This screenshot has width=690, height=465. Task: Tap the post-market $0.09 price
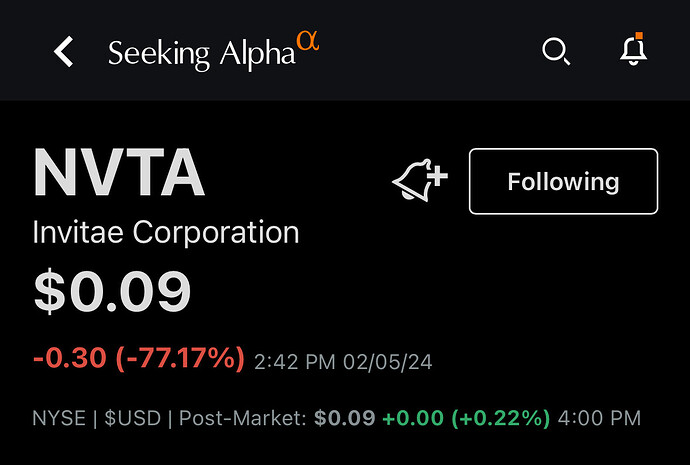tap(345, 418)
